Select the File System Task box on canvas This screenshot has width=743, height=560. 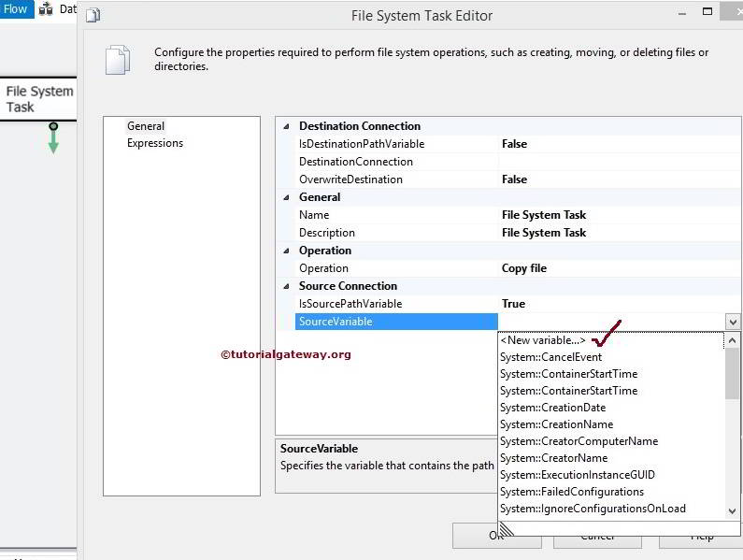coord(38,99)
